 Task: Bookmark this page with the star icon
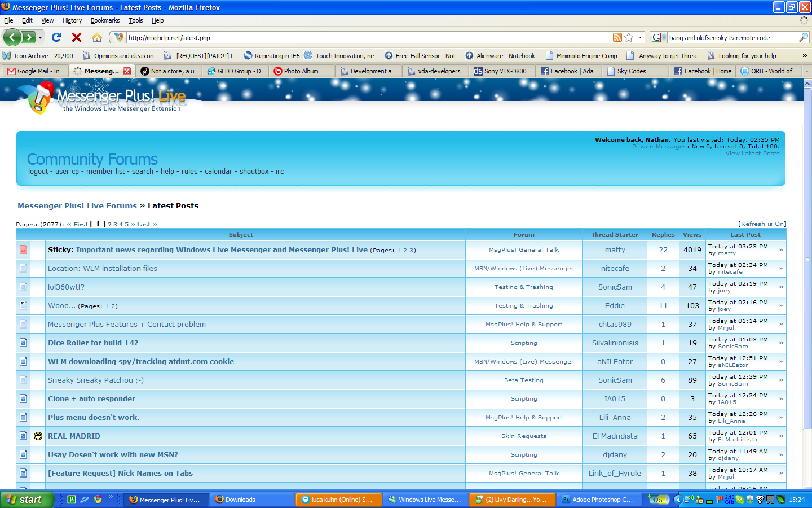pyautogui.click(x=629, y=37)
